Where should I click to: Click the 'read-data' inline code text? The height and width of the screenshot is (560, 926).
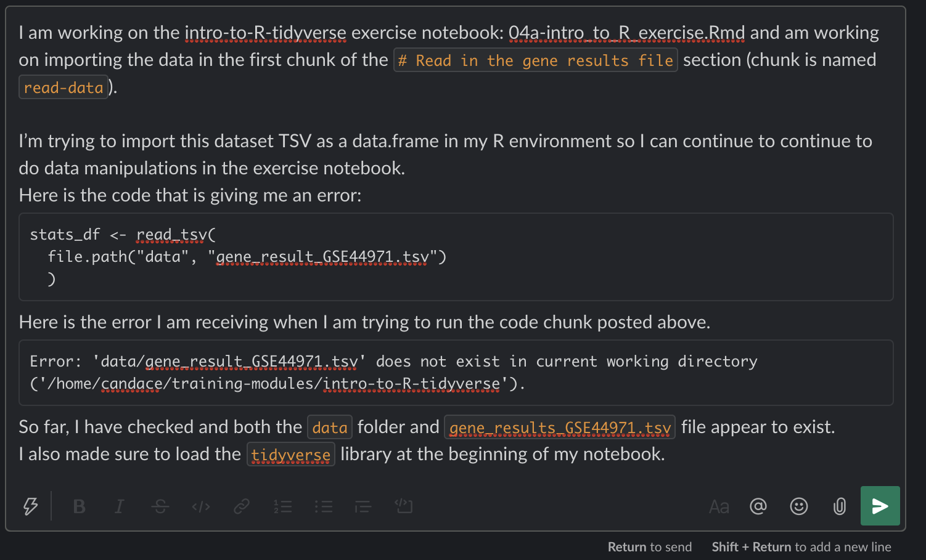point(64,87)
